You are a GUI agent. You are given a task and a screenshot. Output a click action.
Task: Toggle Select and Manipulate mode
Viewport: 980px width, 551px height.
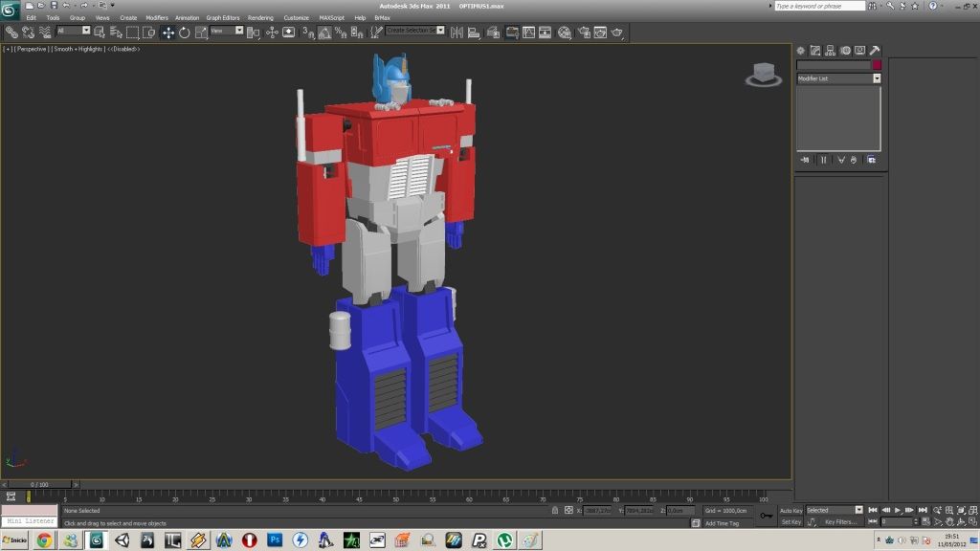point(272,33)
